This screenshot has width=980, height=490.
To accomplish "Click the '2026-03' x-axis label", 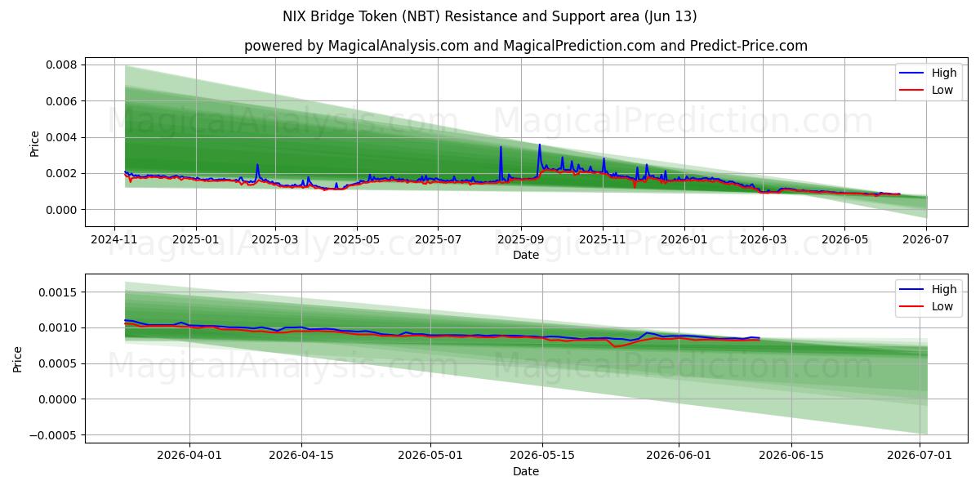I will pyautogui.click(x=763, y=240).
